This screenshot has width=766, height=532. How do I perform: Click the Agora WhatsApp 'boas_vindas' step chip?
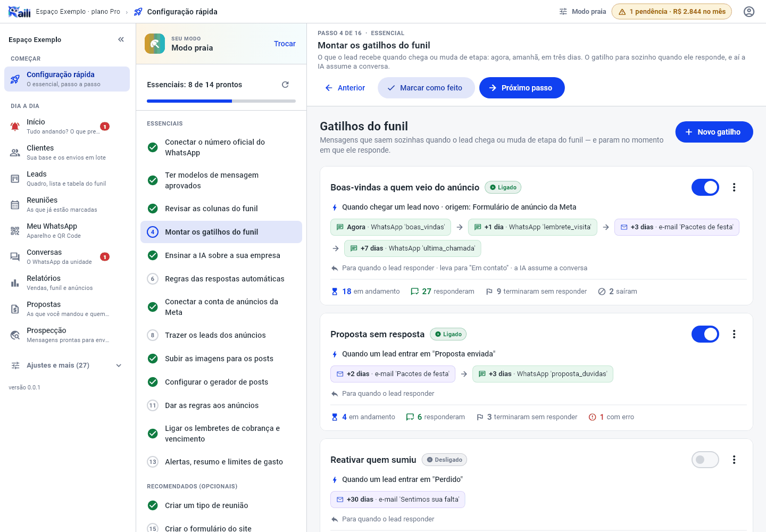[x=390, y=227]
